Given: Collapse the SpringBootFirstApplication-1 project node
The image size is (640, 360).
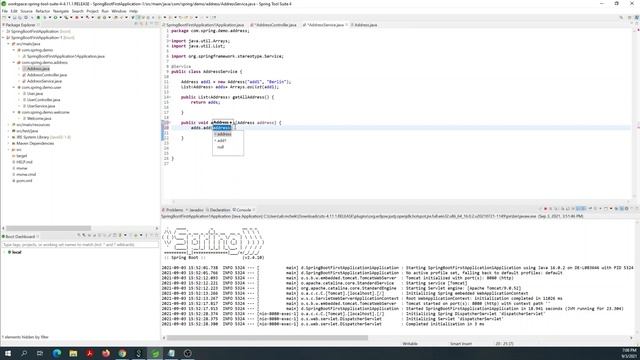Looking at the screenshot, I should 3,38.
